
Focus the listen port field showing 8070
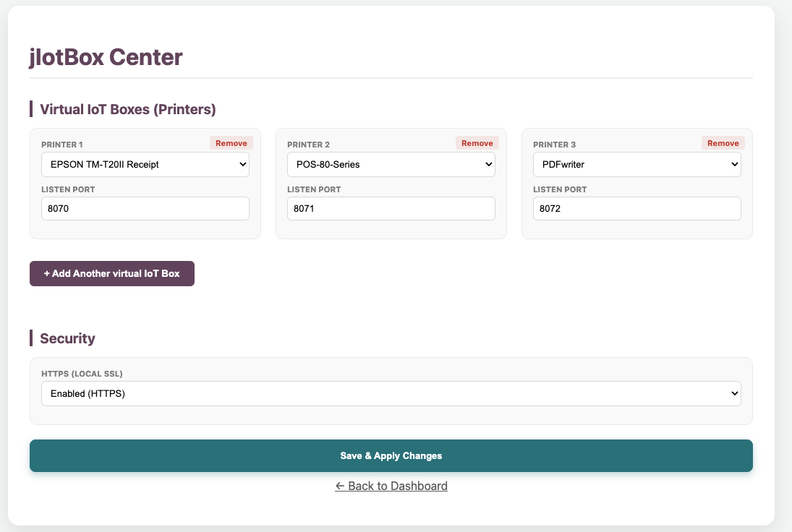[145, 208]
